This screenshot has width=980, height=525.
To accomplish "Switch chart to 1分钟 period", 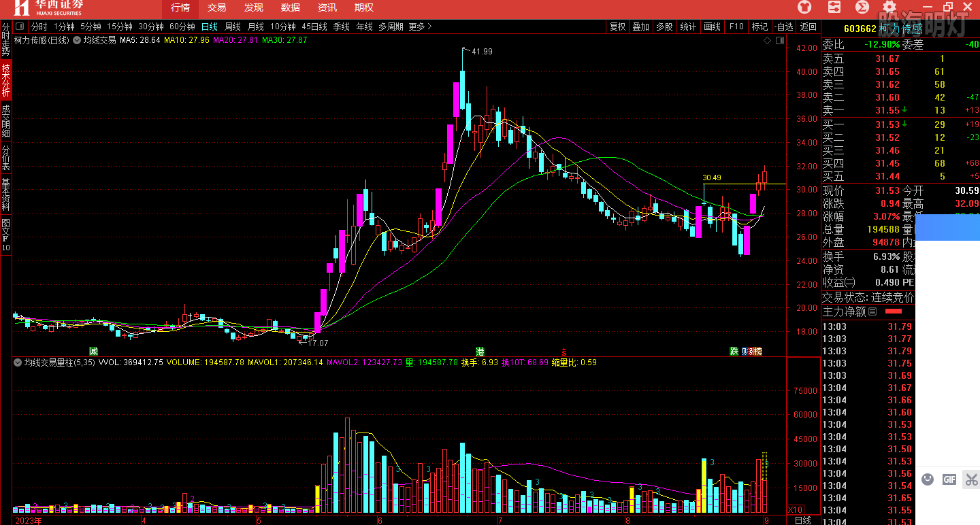I will pos(64,27).
